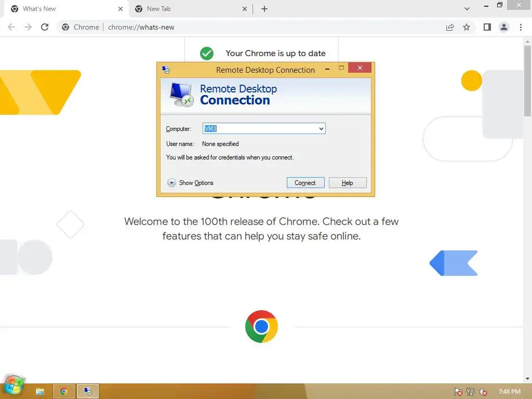Reload the What's New page
The width and height of the screenshot is (532, 399).
click(45, 27)
